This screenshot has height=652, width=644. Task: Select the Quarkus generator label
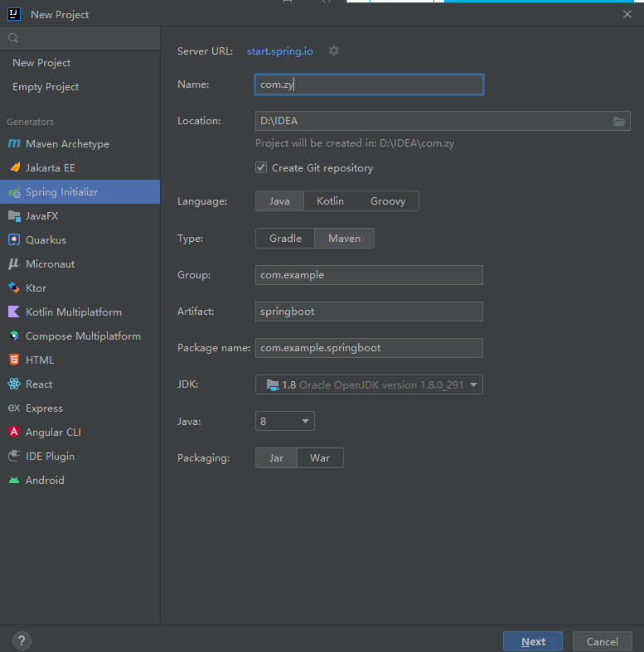pyautogui.click(x=46, y=240)
